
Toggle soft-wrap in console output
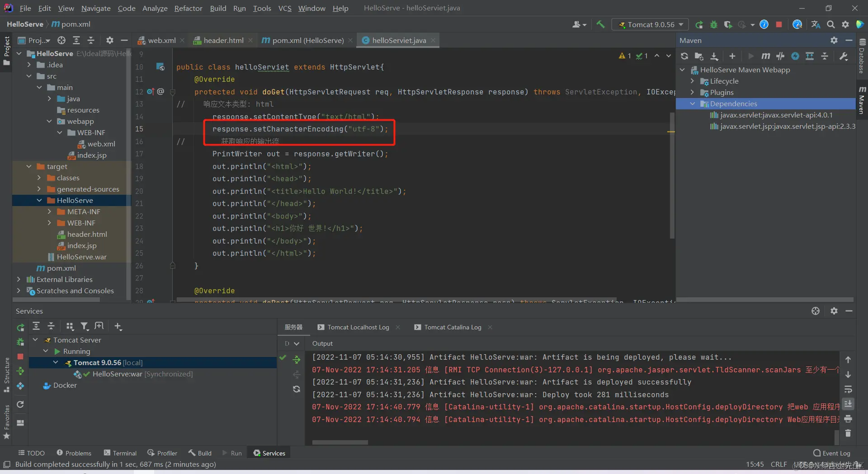click(848, 389)
